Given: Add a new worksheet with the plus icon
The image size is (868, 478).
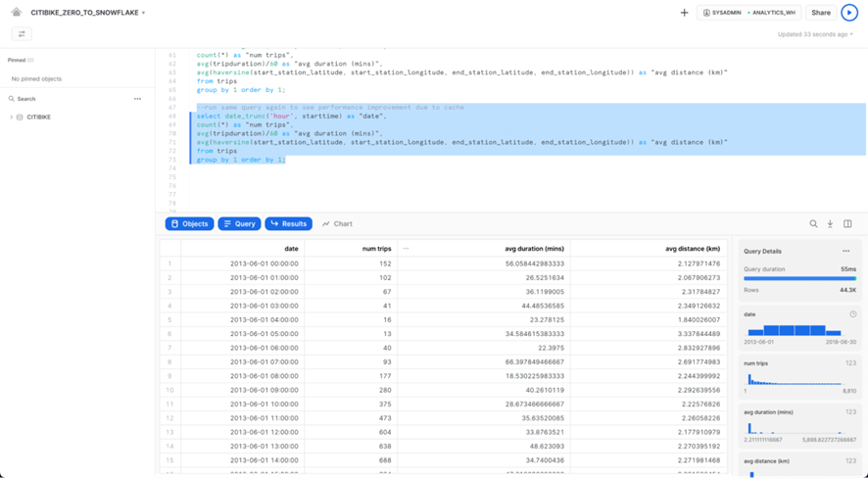Looking at the screenshot, I should tap(684, 13).
